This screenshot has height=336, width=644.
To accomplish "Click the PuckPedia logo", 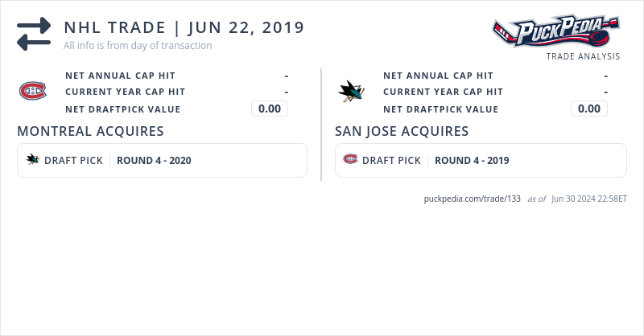I will click(555, 32).
